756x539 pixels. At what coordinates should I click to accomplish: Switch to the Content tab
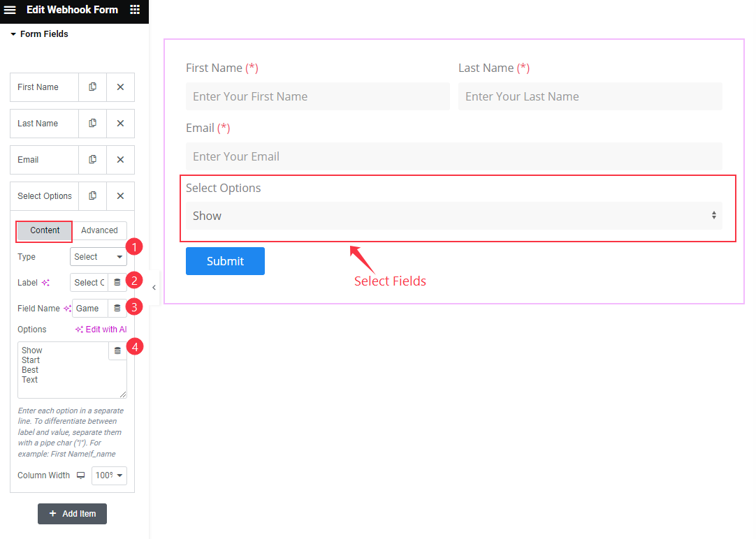pyautogui.click(x=43, y=230)
